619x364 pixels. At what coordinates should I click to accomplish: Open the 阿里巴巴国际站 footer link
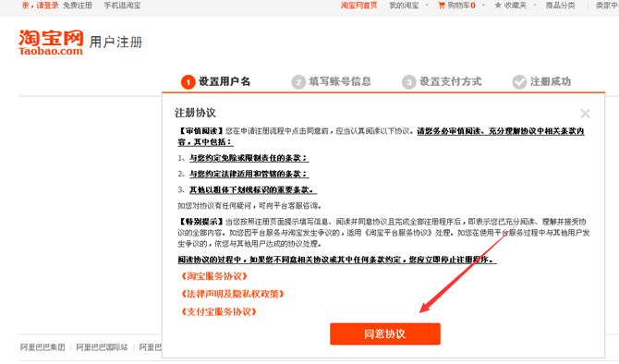[102, 347]
